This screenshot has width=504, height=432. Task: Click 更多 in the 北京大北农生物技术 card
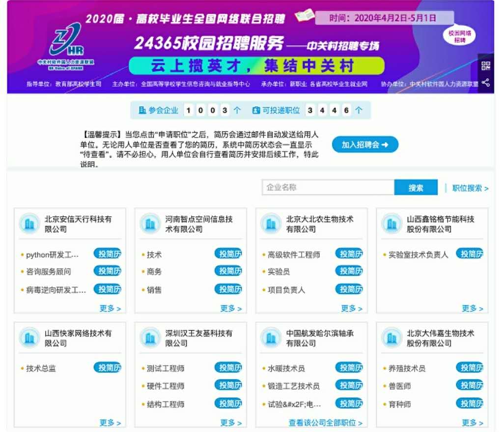coord(352,309)
